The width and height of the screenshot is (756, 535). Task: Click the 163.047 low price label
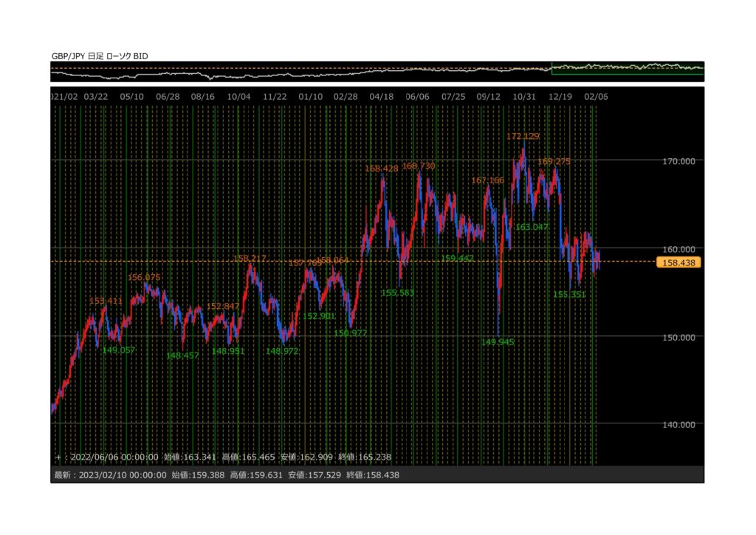(x=532, y=227)
